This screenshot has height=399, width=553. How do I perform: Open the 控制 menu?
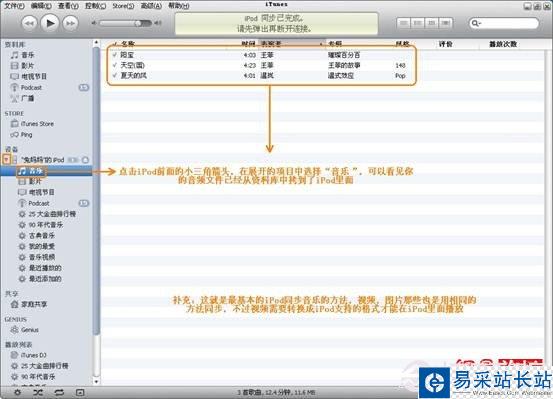point(96,6)
